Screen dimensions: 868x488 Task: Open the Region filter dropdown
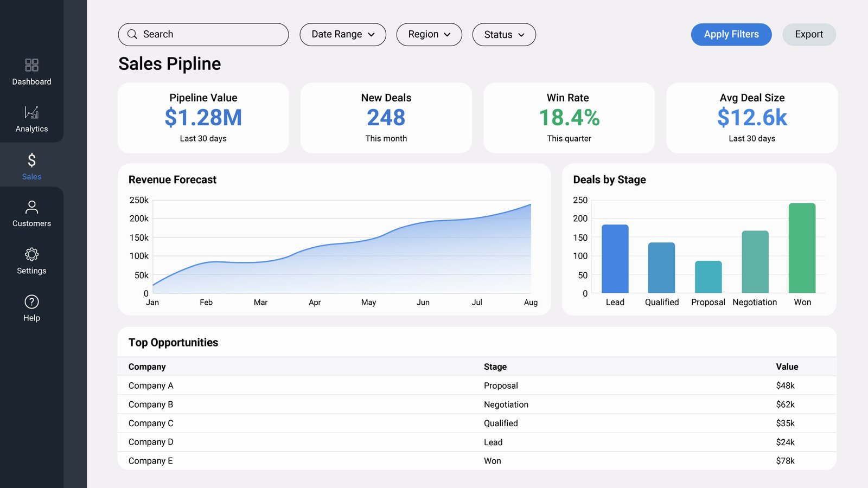(429, 34)
